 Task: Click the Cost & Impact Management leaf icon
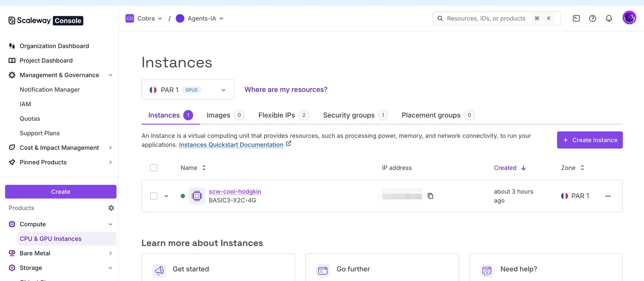[12, 148]
